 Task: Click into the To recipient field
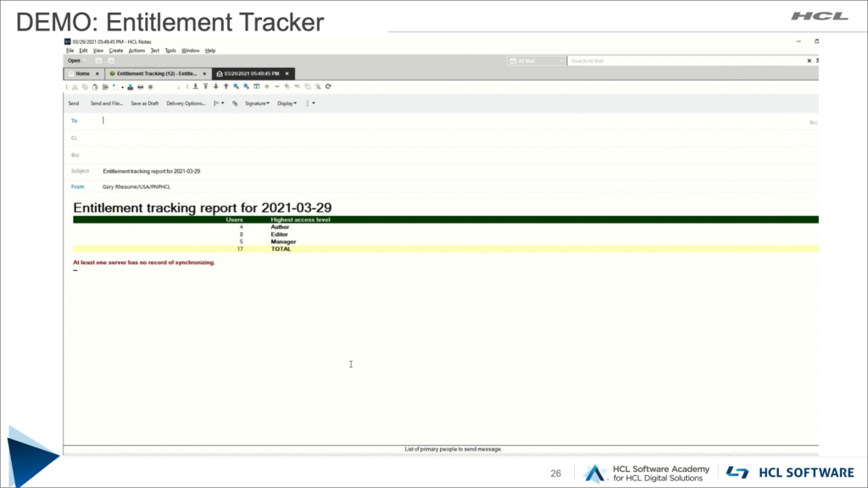tap(424, 120)
